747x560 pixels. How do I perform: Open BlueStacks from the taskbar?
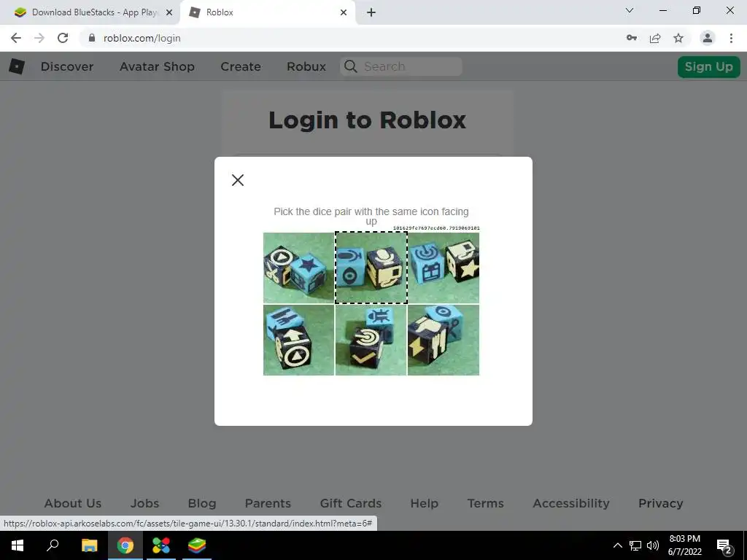point(197,545)
